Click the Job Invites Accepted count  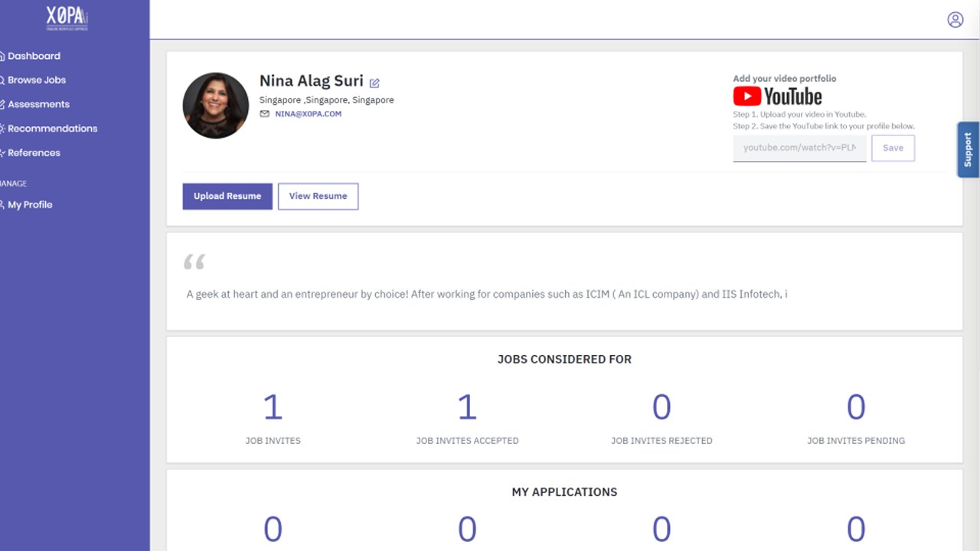click(467, 407)
